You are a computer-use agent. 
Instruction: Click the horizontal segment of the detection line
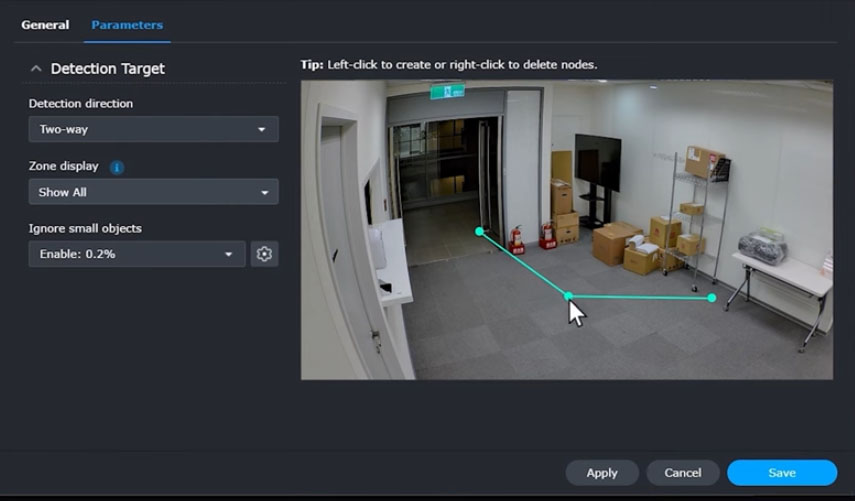click(640, 297)
